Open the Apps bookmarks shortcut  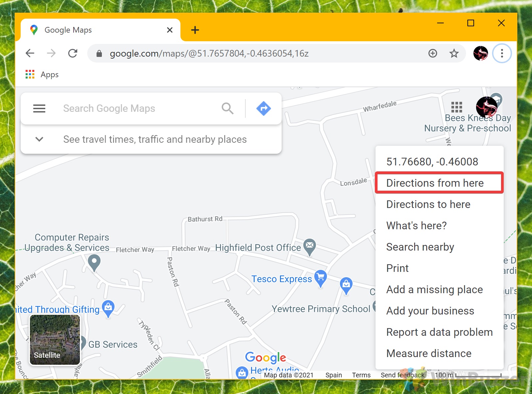pos(42,75)
